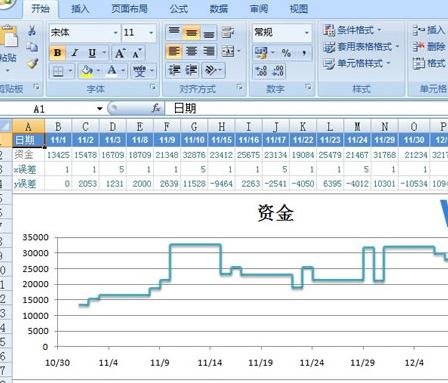
Task: Toggle middle vertical align
Action: click(191, 32)
